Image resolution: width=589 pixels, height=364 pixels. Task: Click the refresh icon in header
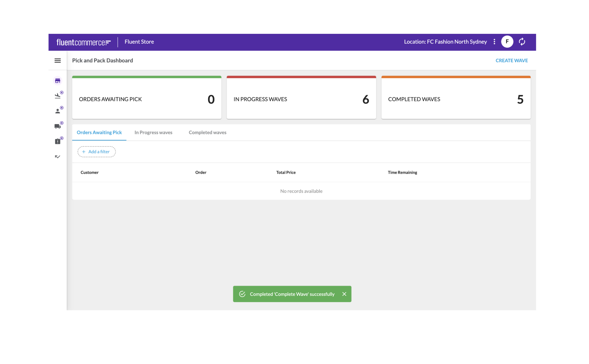(522, 42)
